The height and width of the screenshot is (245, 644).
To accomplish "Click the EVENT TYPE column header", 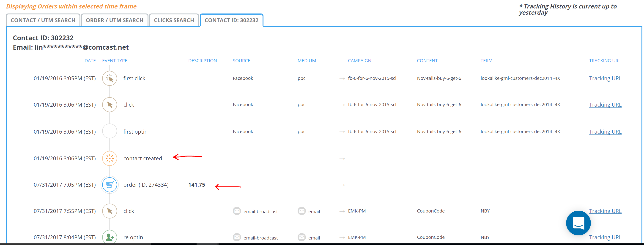I will (115, 61).
